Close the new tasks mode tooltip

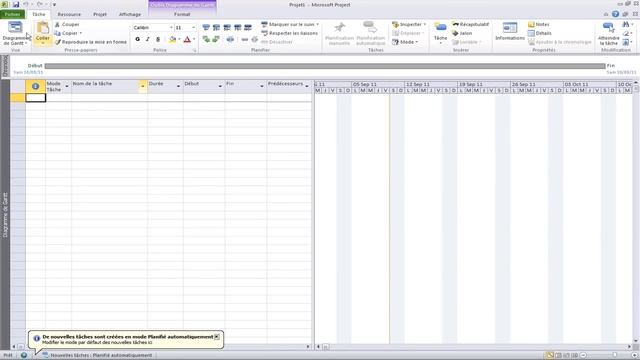coord(217,337)
